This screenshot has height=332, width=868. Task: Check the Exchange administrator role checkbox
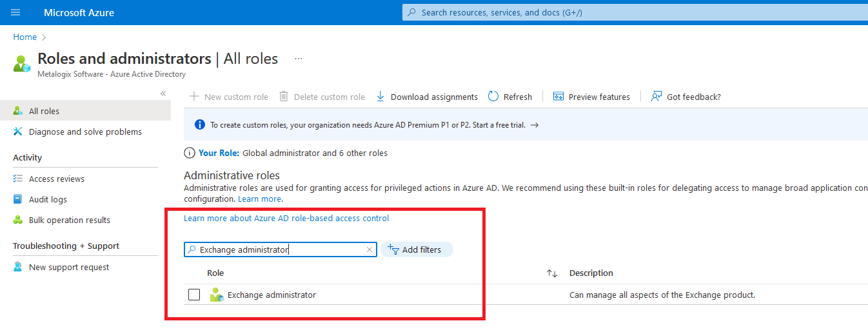[x=194, y=295]
